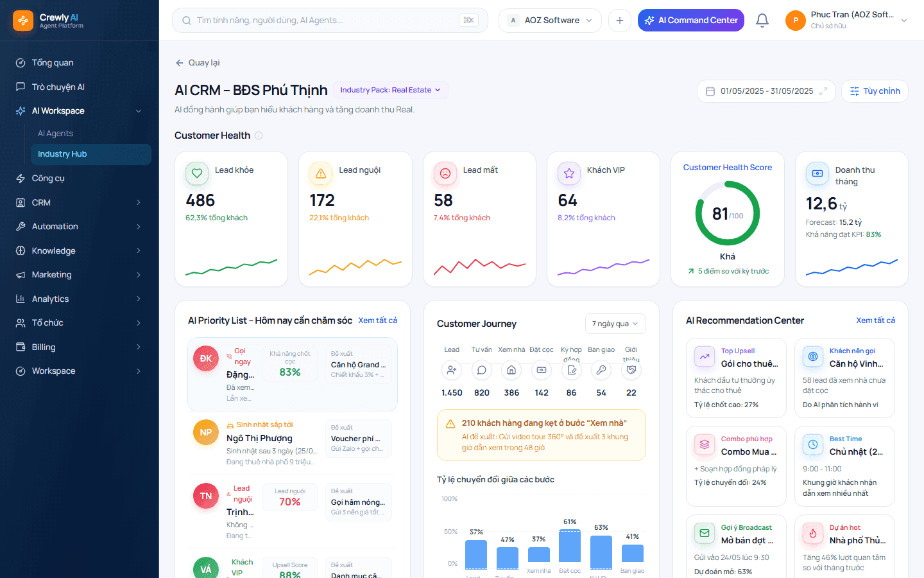Click the Customer Health Score gauge

point(728,214)
